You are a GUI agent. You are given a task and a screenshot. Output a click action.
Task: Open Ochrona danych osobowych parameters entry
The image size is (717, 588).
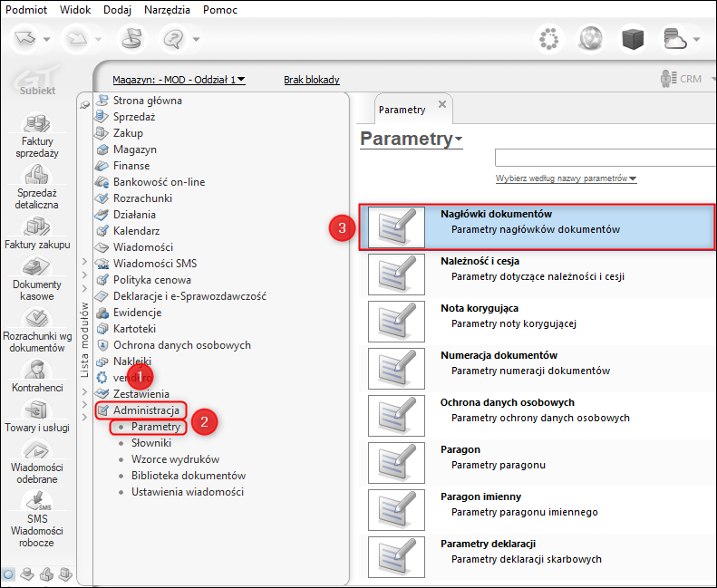tap(537, 415)
